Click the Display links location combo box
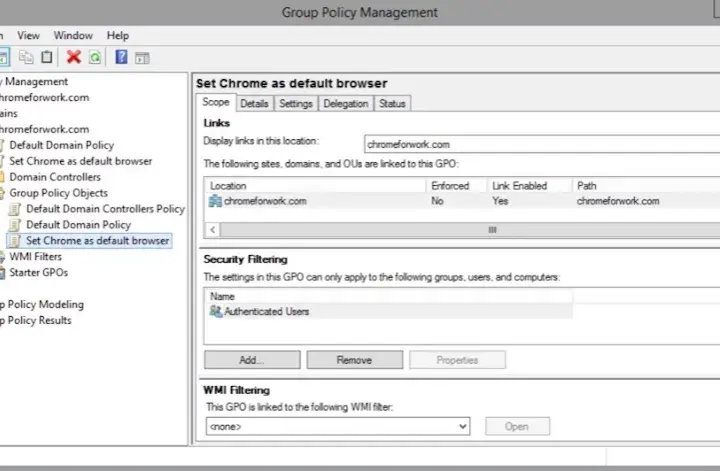720x471 pixels. pyautogui.click(x=542, y=144)
